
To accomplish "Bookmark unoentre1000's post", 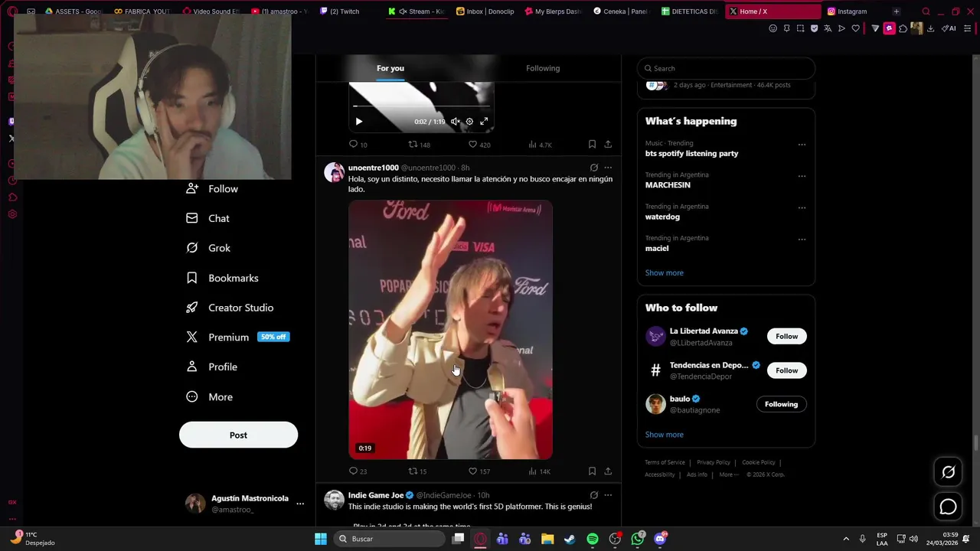I will click(592, 471).
